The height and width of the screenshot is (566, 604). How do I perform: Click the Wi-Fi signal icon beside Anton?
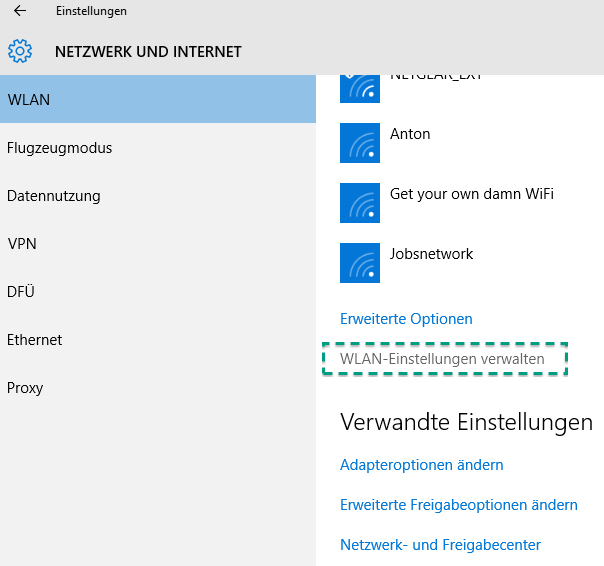click(360, 143)
